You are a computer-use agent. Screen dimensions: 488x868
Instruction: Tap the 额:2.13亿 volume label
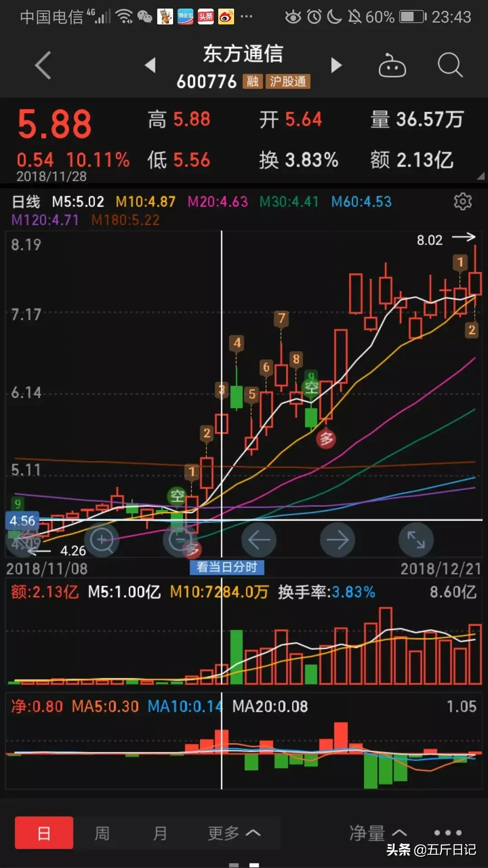(45, 592)
